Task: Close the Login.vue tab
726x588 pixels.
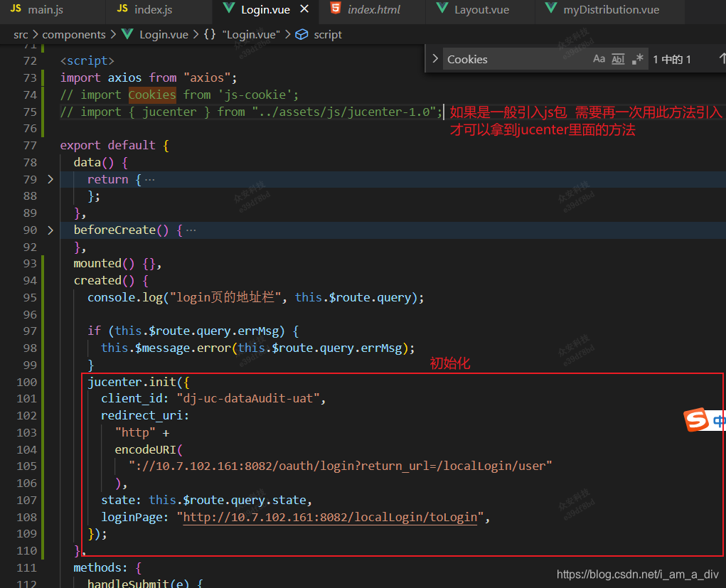Action: 304,9
